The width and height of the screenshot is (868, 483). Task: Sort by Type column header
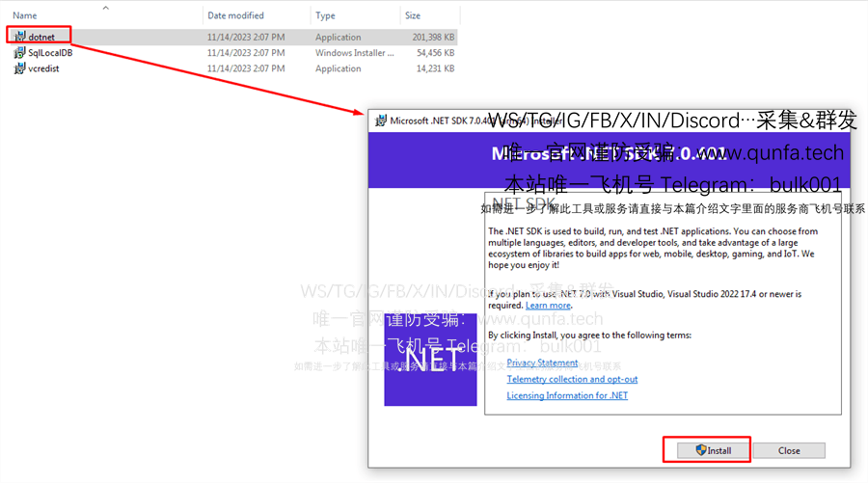tap(326, 15)
